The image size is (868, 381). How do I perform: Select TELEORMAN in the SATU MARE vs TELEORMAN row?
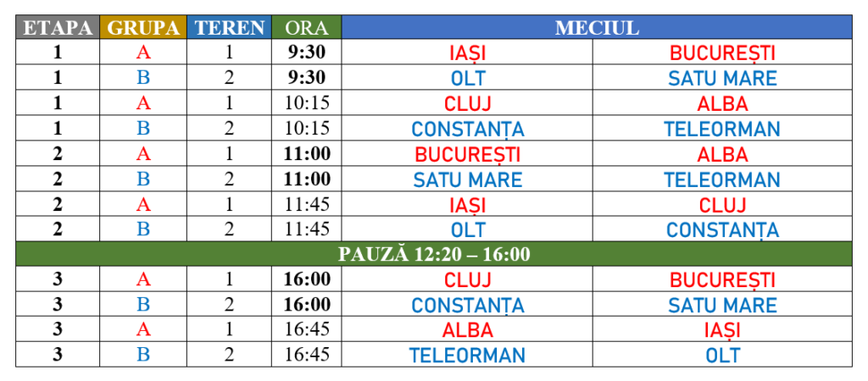coord(722,180)
